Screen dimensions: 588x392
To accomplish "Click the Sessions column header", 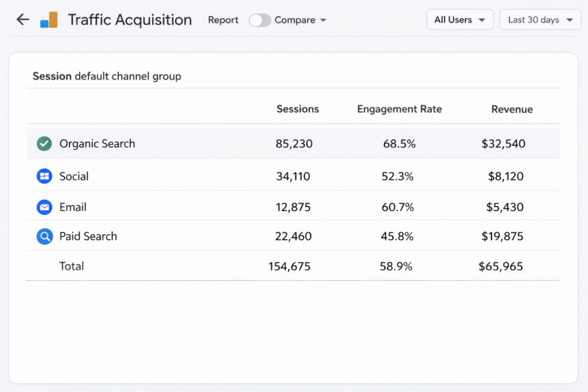I will tap(297, 108).
